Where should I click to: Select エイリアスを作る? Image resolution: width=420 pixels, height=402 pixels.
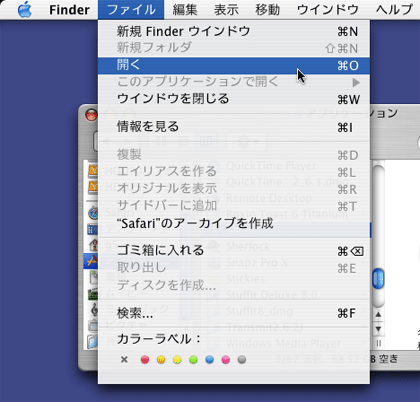point(234,172)
